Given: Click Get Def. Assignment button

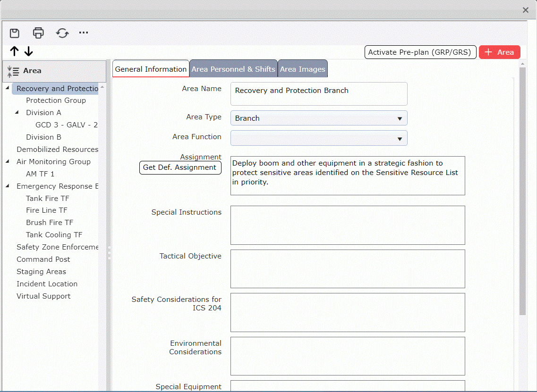Looking at the screenshot, I should [180, 167].
